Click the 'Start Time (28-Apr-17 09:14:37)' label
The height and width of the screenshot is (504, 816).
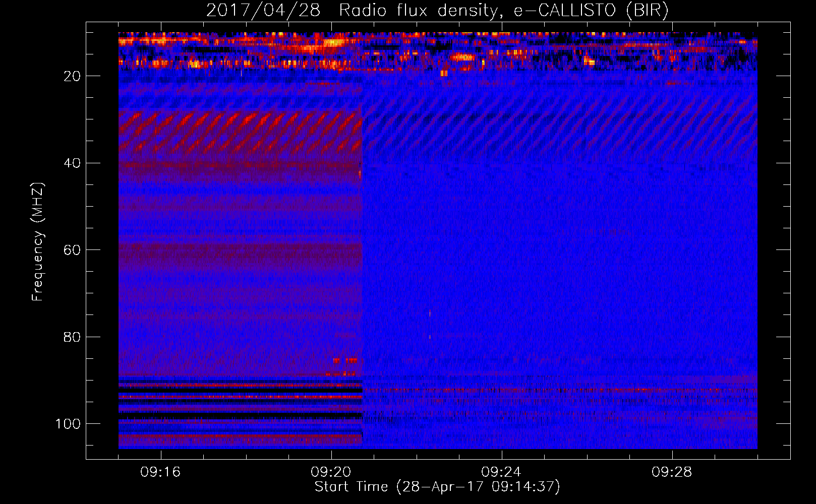(x=437, y=487)
